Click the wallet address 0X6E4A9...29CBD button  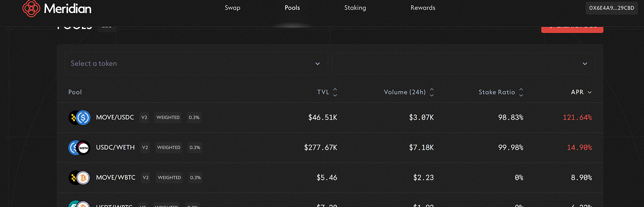pos(612,8)
